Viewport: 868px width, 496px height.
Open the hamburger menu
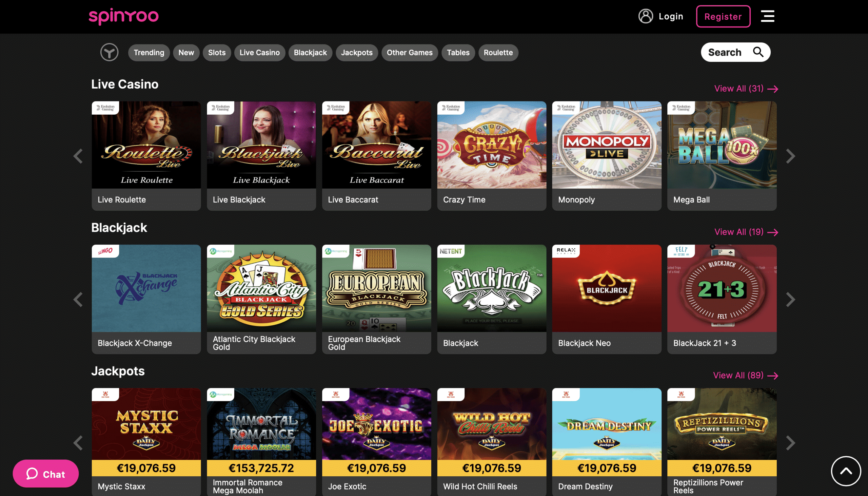768,16
